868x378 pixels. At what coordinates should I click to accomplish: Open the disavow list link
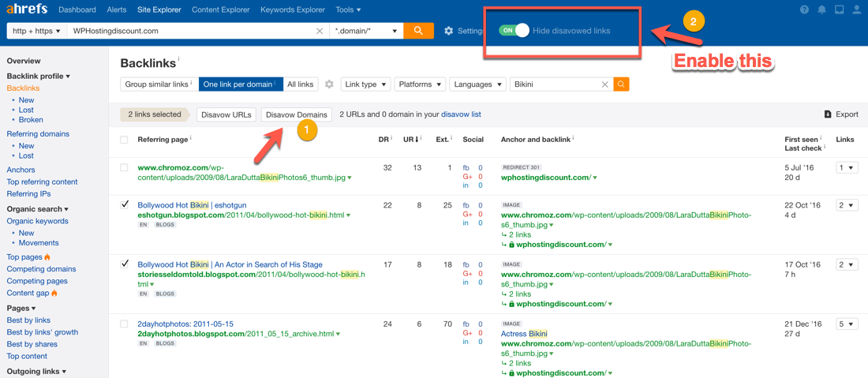pos(461,114)
